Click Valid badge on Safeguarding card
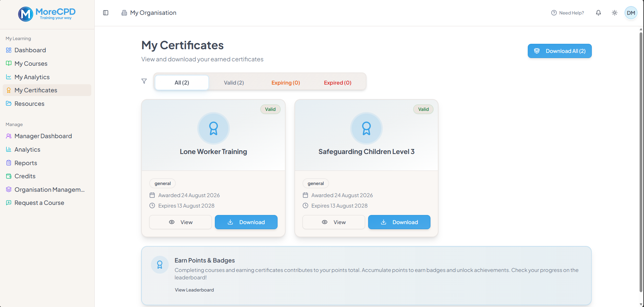 point(423,109)
